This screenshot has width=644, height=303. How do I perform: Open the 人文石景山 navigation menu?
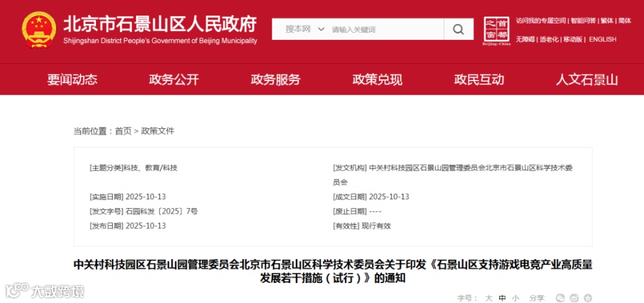tap(587, 79)
